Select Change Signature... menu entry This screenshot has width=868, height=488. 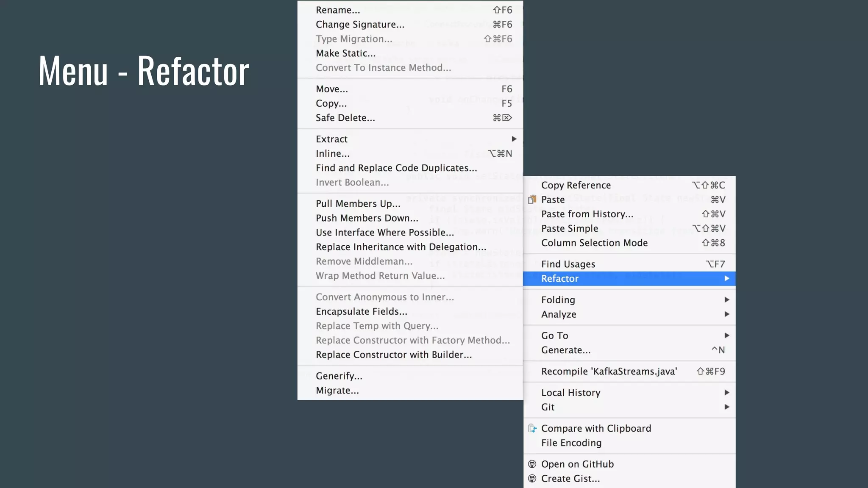(x=410, y=25)
